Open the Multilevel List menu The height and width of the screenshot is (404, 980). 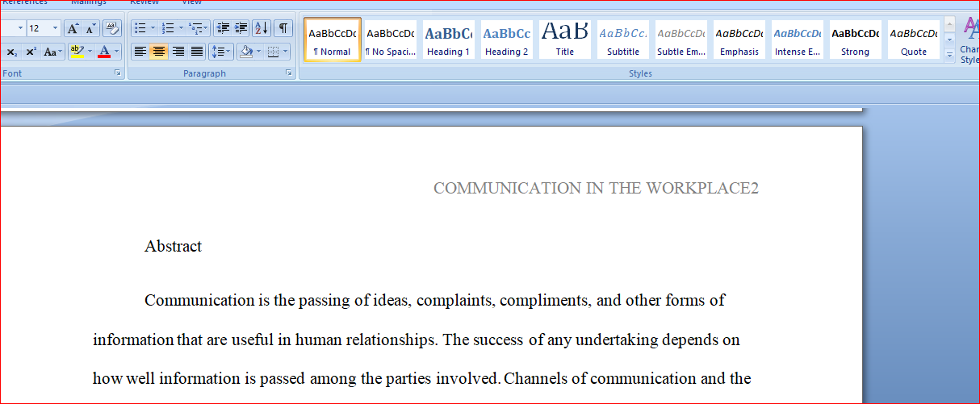click(x=199, y=28)
